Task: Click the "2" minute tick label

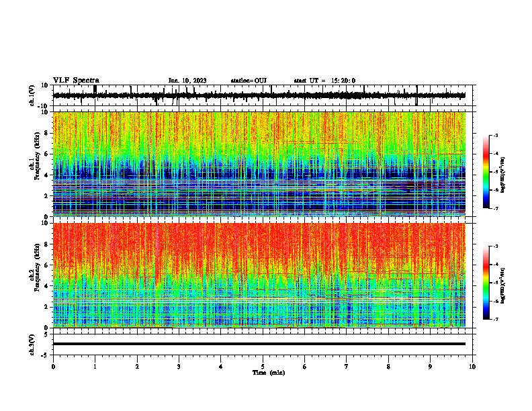Action: [x=137, y=367]
